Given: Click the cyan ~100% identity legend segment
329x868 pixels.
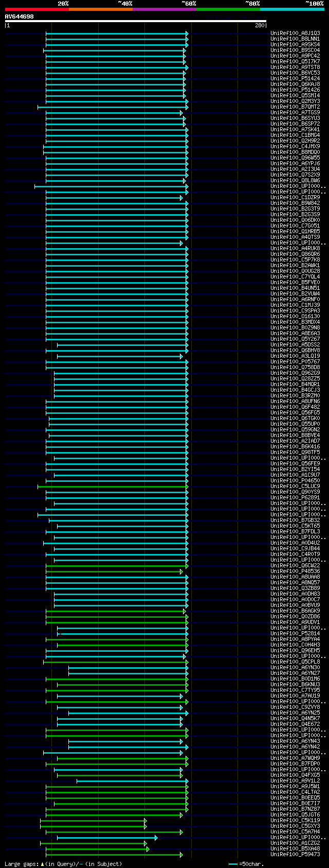Looking at the screenshot, I should pos(292,9).
